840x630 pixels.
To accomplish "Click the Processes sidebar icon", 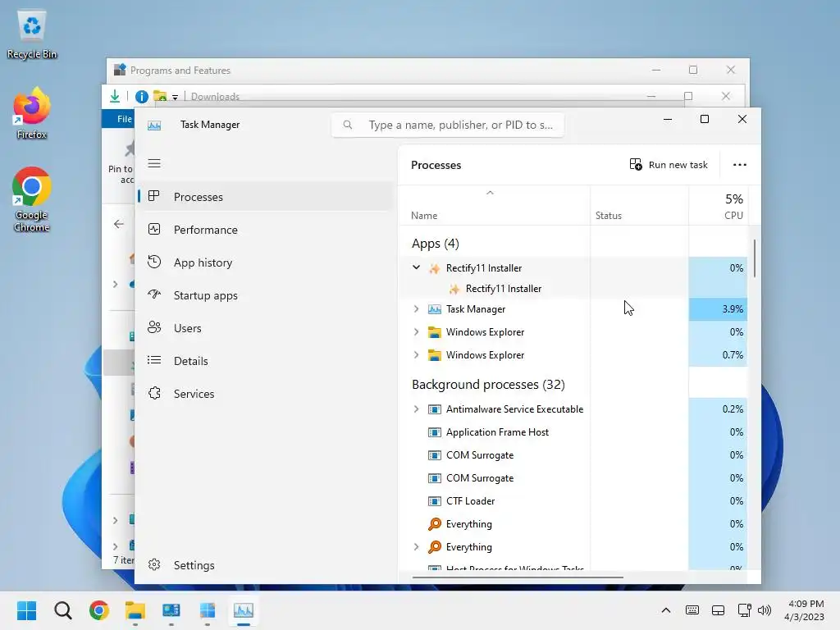I will [x=154, y=196].
